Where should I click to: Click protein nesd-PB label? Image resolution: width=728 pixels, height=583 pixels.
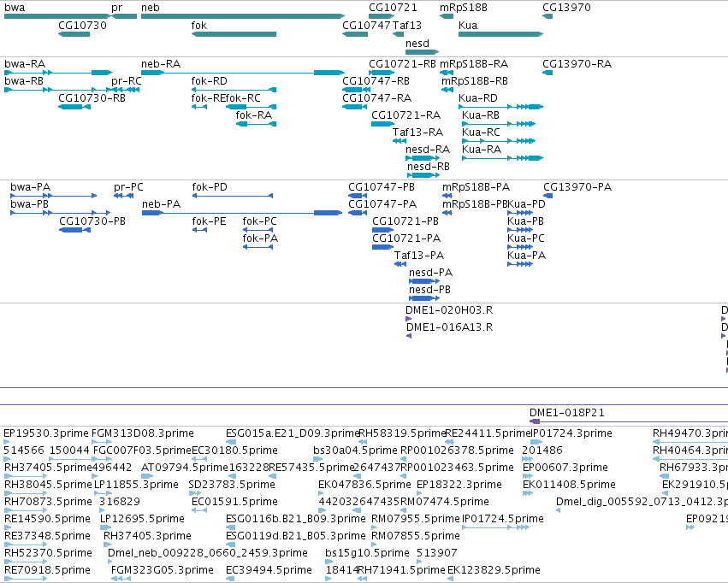[x=429, y=291]
